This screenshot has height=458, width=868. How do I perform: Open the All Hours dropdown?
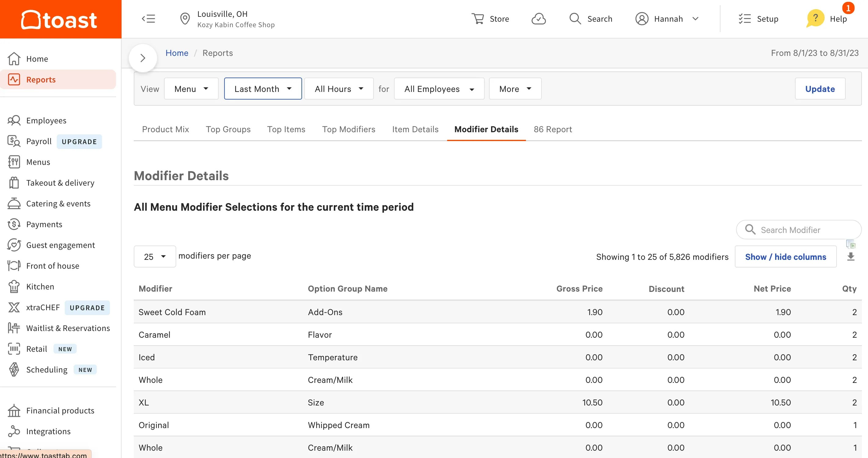[x=339, y=89]
